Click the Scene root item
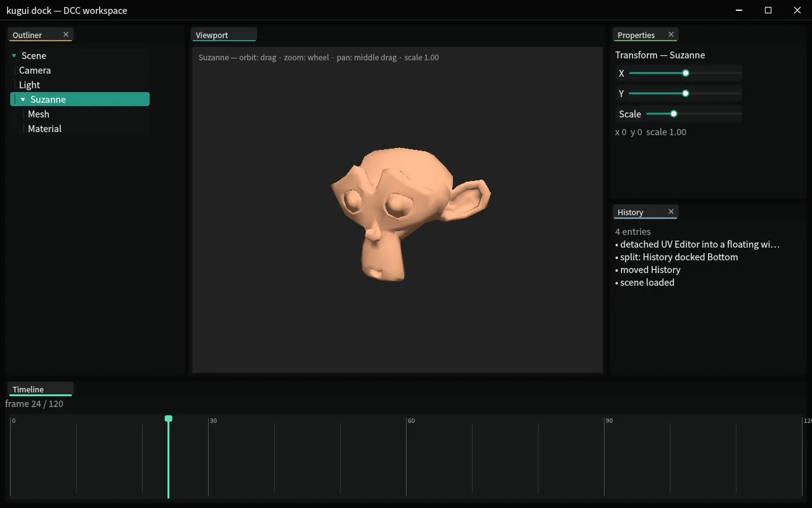 (x=80, y=56)
